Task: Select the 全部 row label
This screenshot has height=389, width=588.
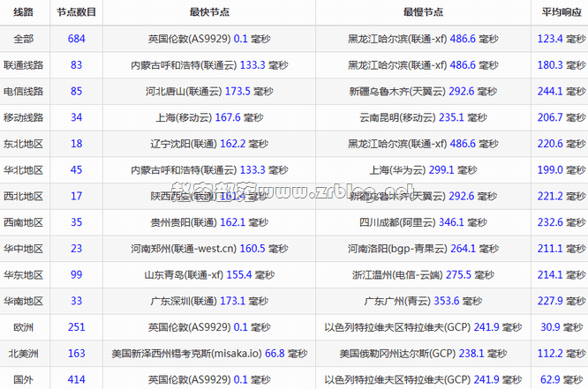Action: click(23, 39)
